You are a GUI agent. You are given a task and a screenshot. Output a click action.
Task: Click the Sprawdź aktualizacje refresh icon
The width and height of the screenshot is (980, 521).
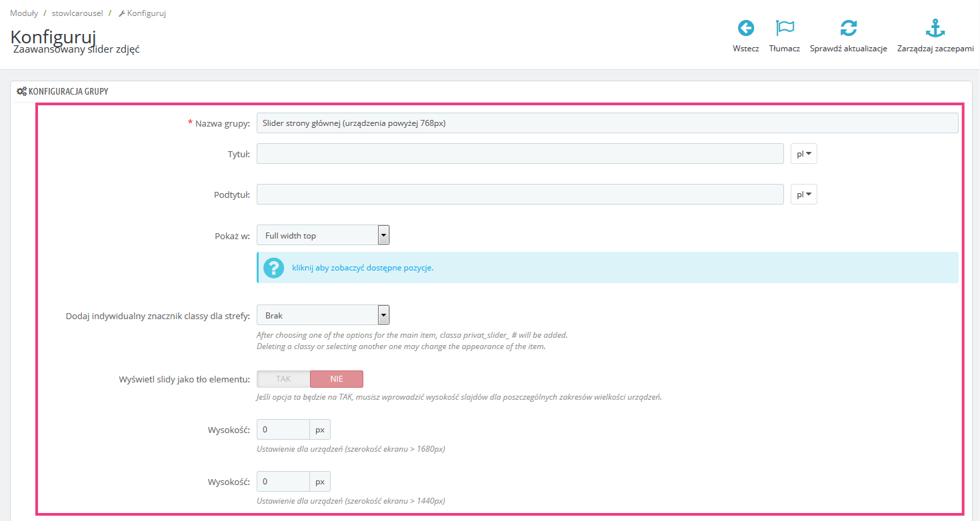pos(848,28)
